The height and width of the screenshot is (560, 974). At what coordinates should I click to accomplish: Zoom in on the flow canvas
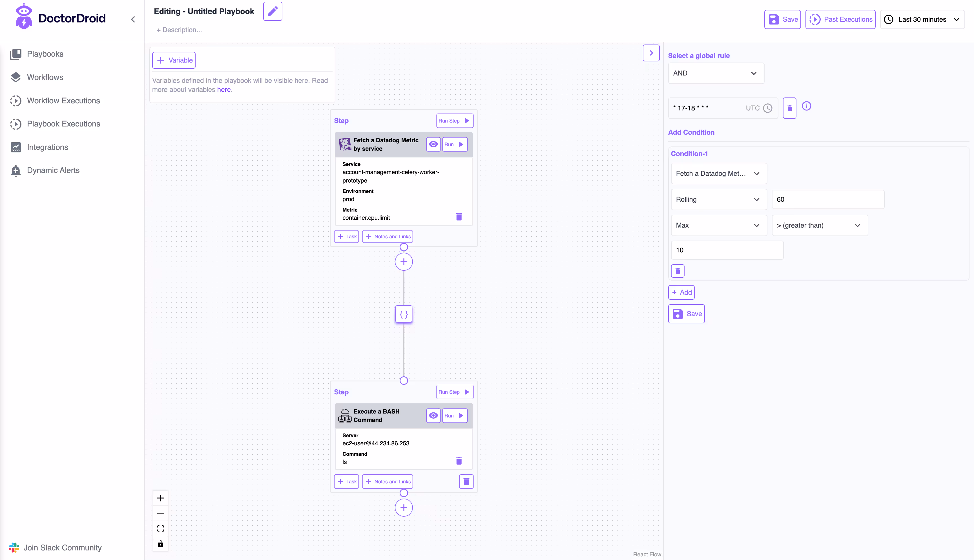pos(160,498)
